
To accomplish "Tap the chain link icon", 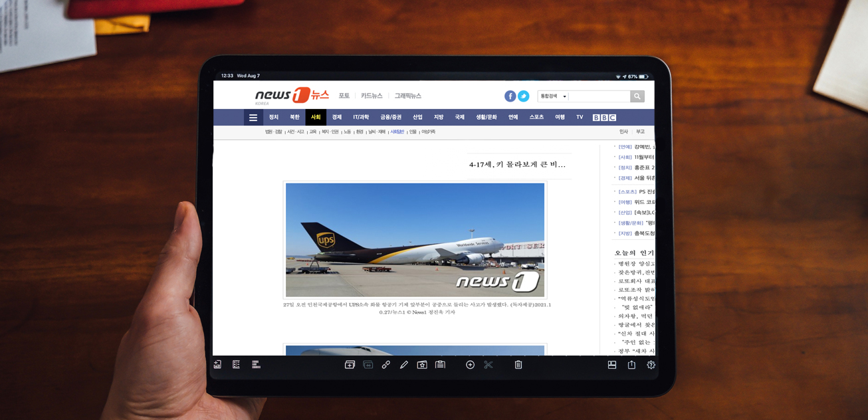I will pyautogui.click(x=386, y=365).
